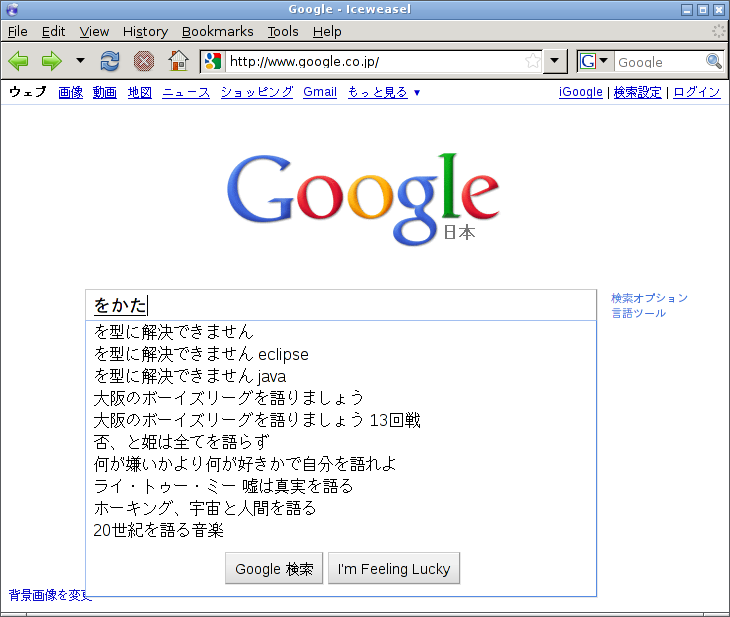Open the back/forward history dropdown arrow

pos(81,61)
